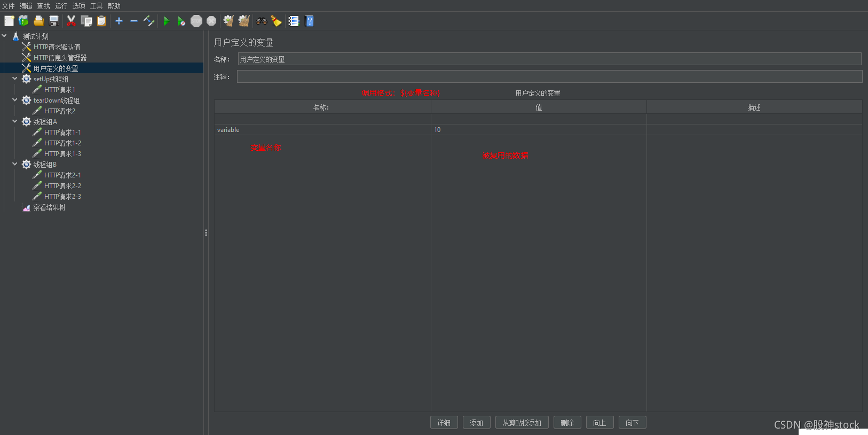Click the 察看结果树 listener icon
The width and height of the screenshot is (868, 435).
pos(26,207)
